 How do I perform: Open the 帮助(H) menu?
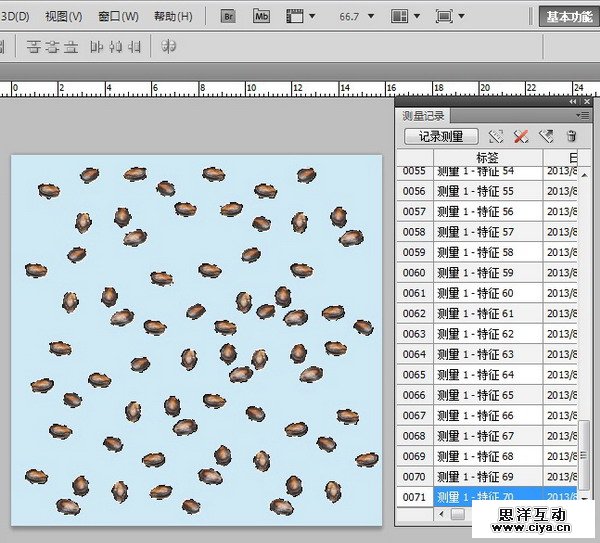pyautogui.click(x=173, y=17)
